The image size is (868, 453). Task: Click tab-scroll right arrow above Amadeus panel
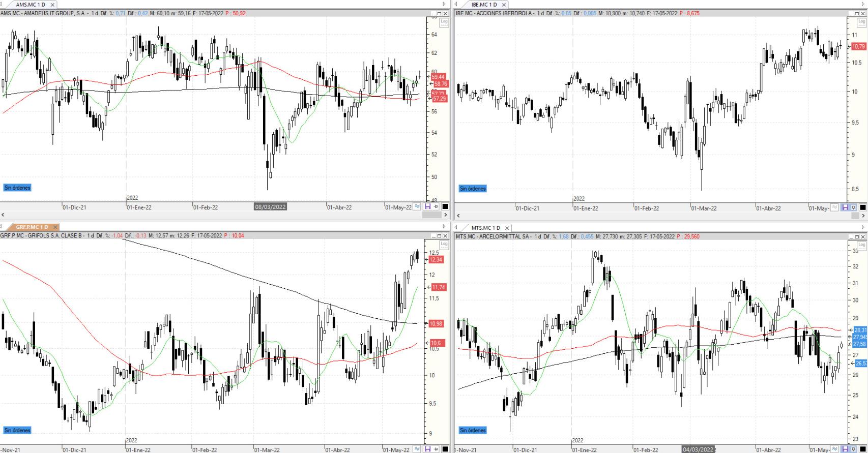coord(444,4)
